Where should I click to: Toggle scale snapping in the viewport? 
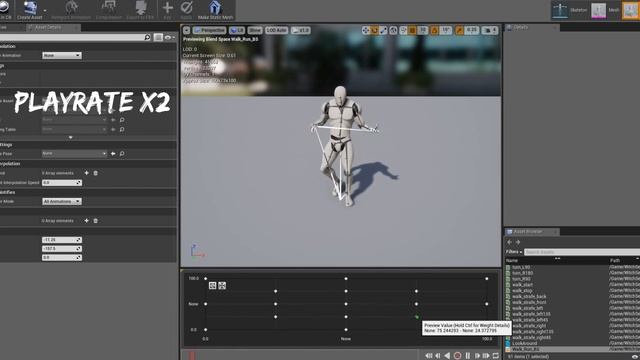pyautogui.click(x=459, y=30)
